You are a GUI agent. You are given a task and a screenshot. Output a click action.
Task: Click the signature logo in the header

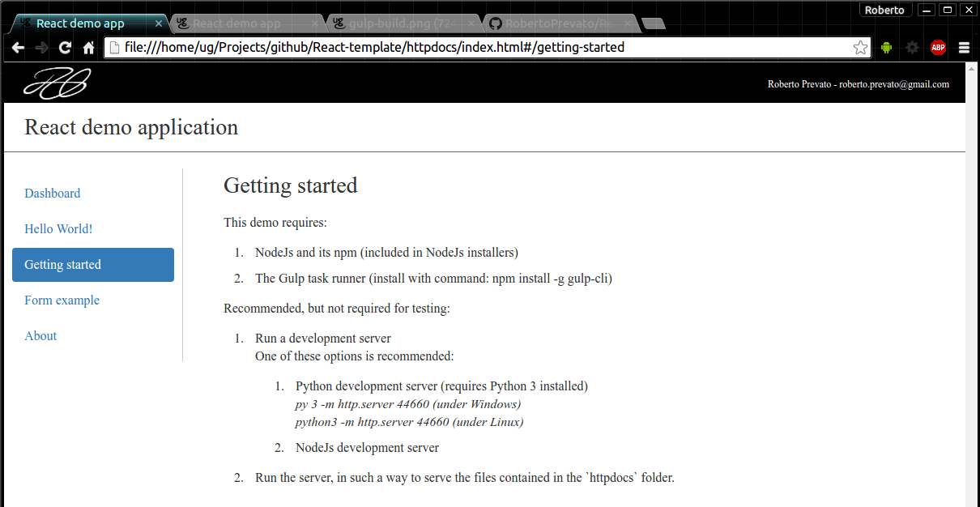(x=57, y=83)
